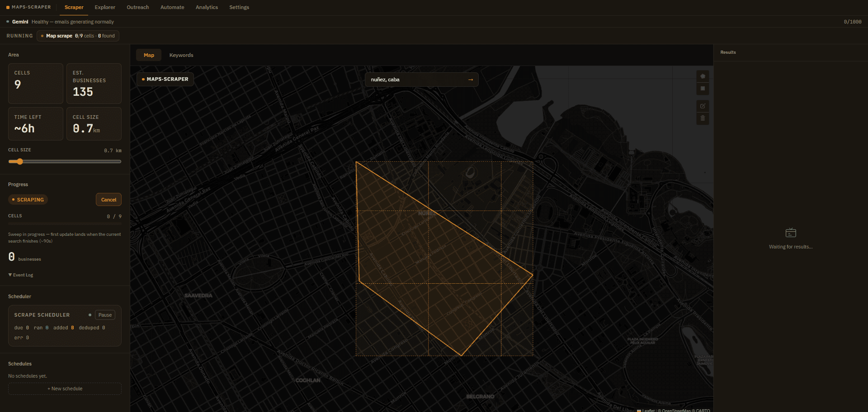Click the BELGRANO neighborhood label on map
Viewport: 868px width, 412px height.
480,397
